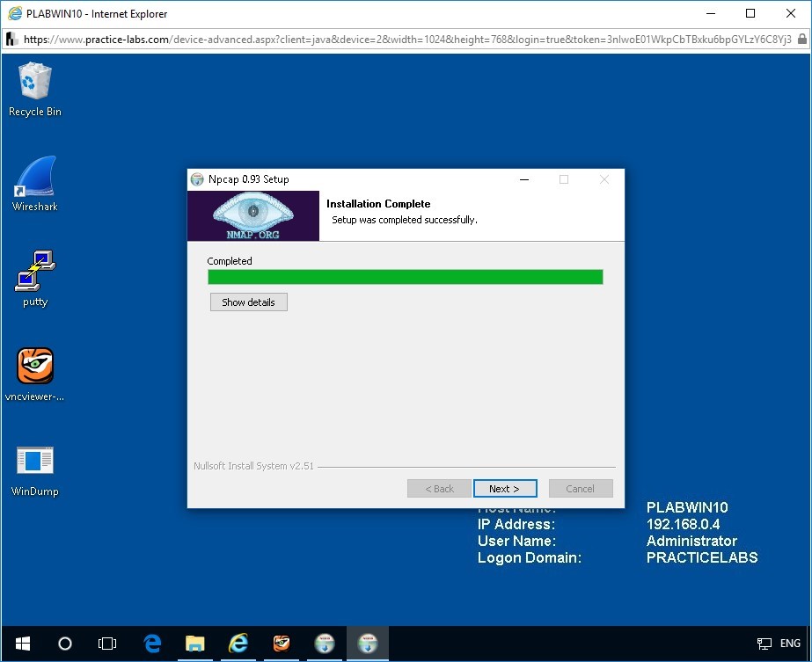Viewport: 812px width, 662px height.
Task: Launch the Wireshark desktop shortcut
Action: pos(34,184)
